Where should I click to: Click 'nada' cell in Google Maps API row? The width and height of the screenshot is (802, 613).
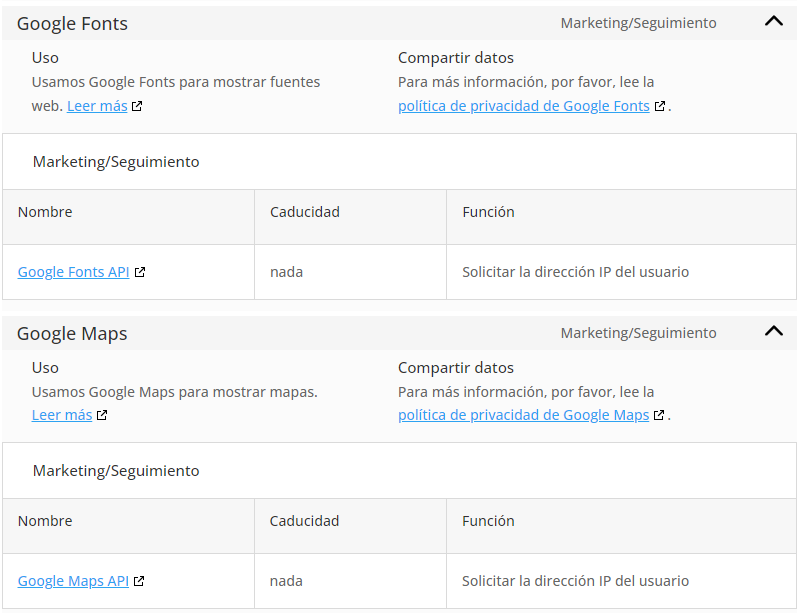tap(286, 581)
